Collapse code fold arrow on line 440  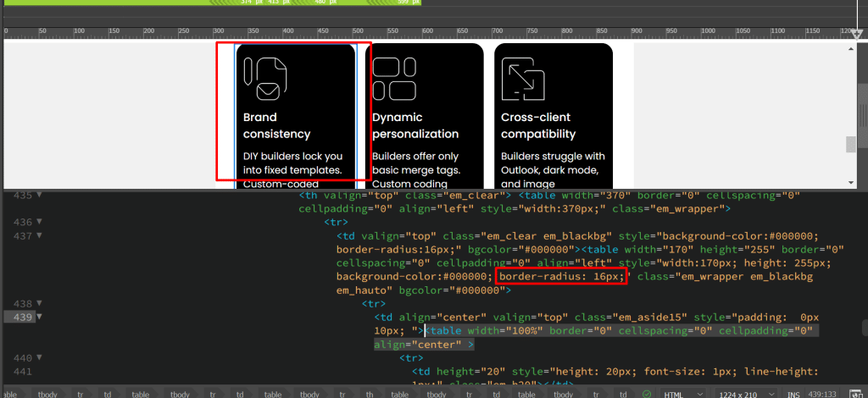click(x=39, y=357)
